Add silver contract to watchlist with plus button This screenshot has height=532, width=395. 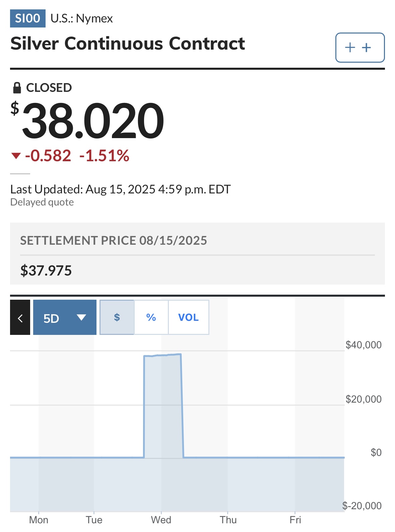(360, 48)
